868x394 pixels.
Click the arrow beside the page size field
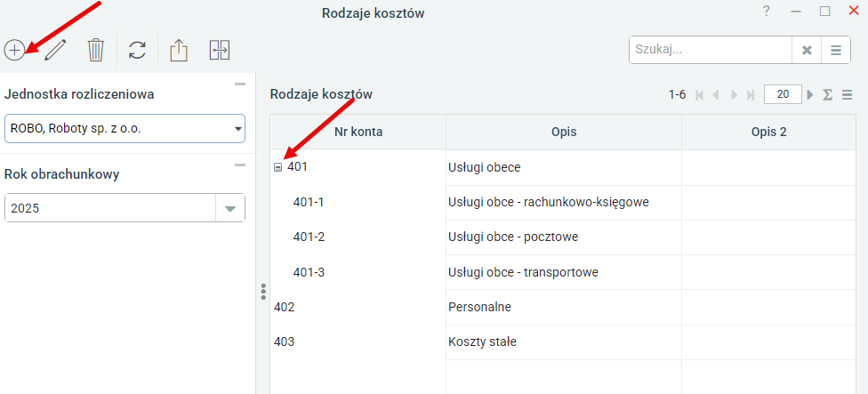(x=810, y=94)
